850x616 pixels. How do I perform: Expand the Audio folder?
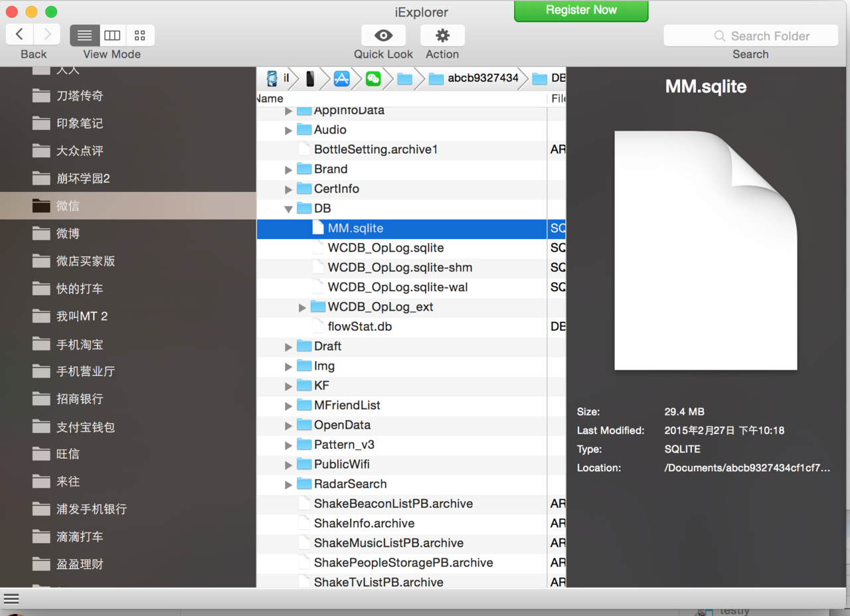click(x=288, y=130)
